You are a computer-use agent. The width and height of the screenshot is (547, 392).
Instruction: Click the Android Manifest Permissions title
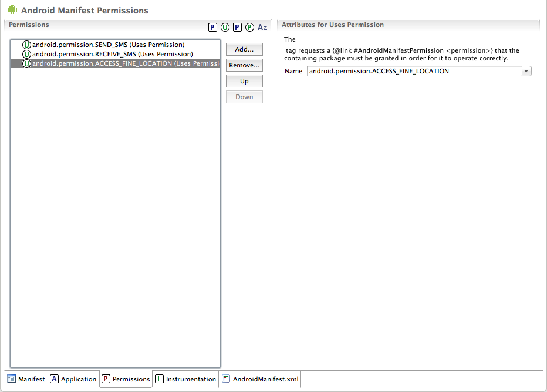click(x=85, y=11)
